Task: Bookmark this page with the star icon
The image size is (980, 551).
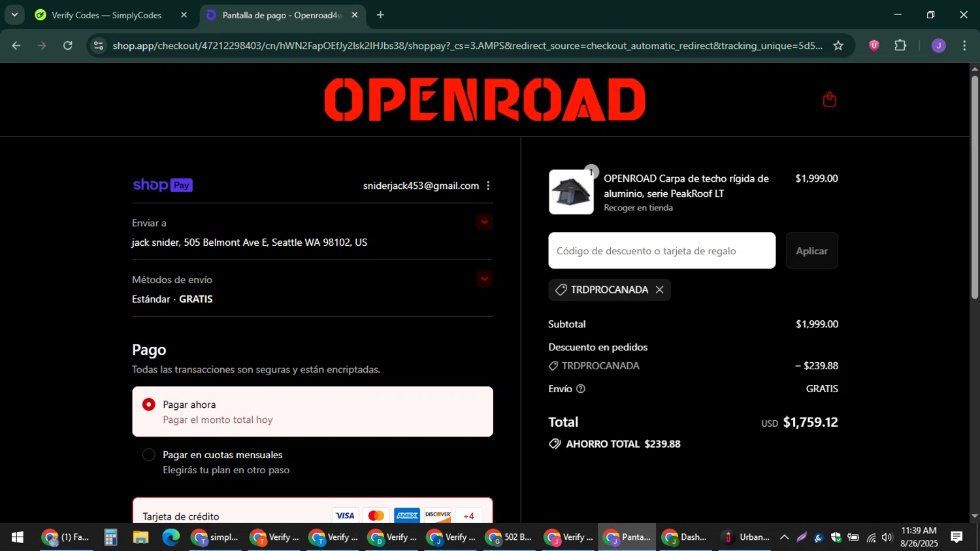Action: coord(838,46)
